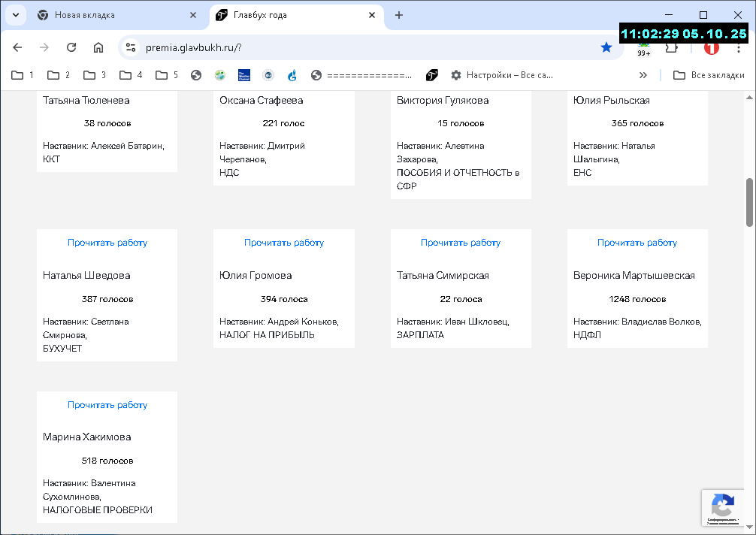Image resolution: width=756 pixels, height=535 pixels.
Task: Open the Настройки gear bookmark
Action: (502, 75)
